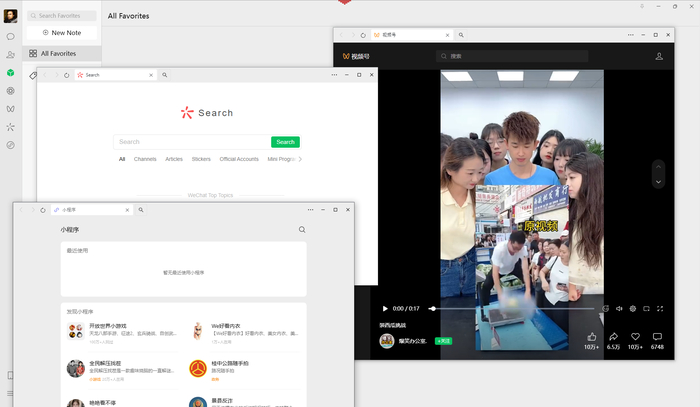The image size is (700, 407).
Task: Expand more search categories with right chevron
Action: (300, 159)
